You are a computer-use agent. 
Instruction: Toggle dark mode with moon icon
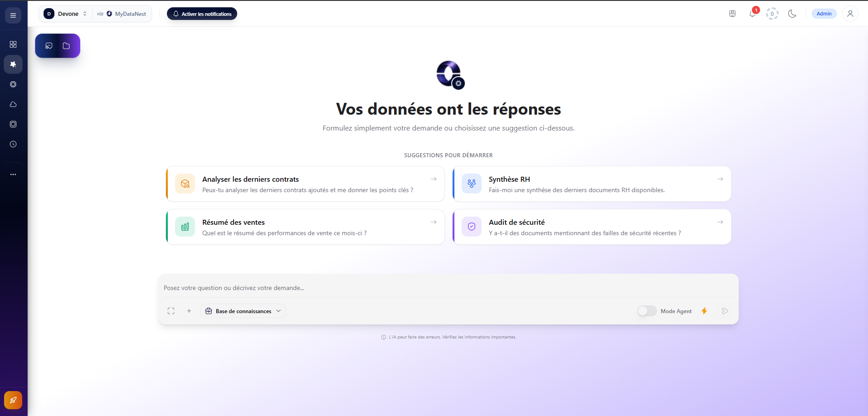pyautogui.click(x=792, y=14)
